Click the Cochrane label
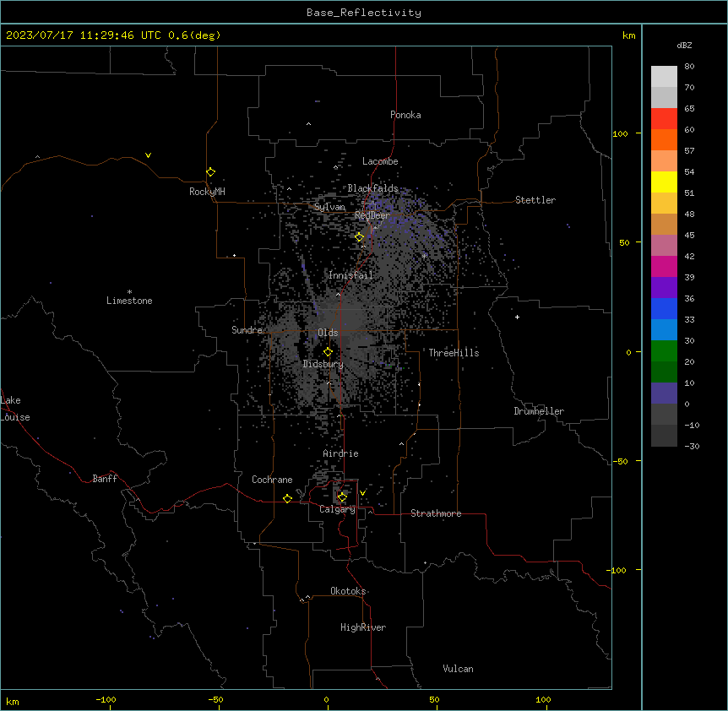Image resolution: width=728 pixels, height=711 pixels. point(272,480)
